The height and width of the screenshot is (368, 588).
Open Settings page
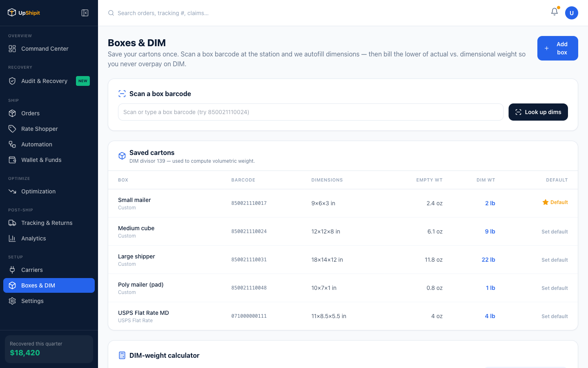[49, 301]
